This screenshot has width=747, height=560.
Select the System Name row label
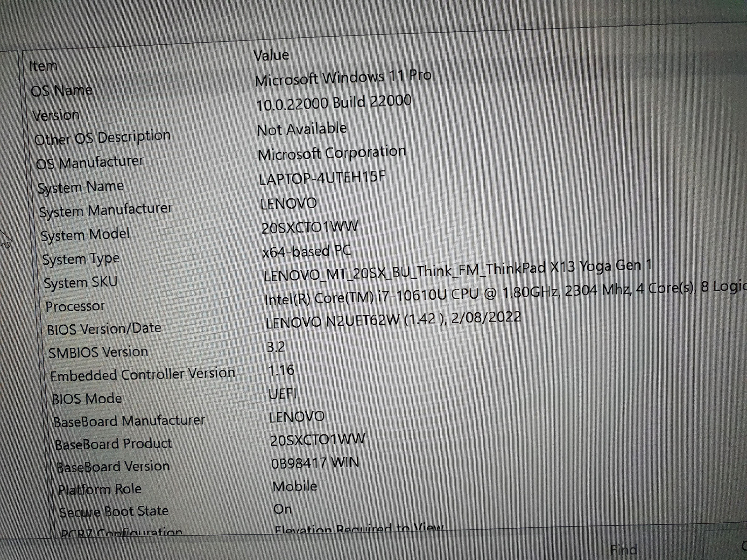point(81,187)
